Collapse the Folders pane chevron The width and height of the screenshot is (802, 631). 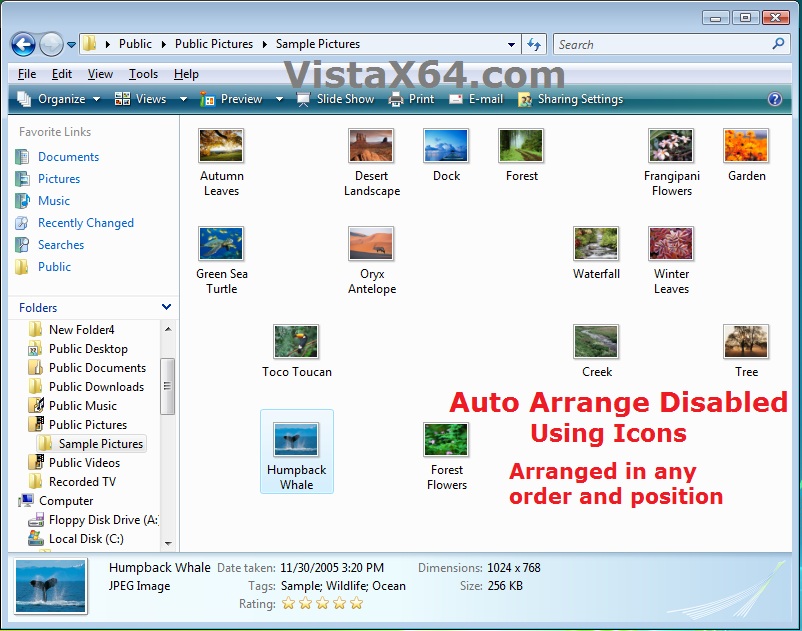coord(166,307)
